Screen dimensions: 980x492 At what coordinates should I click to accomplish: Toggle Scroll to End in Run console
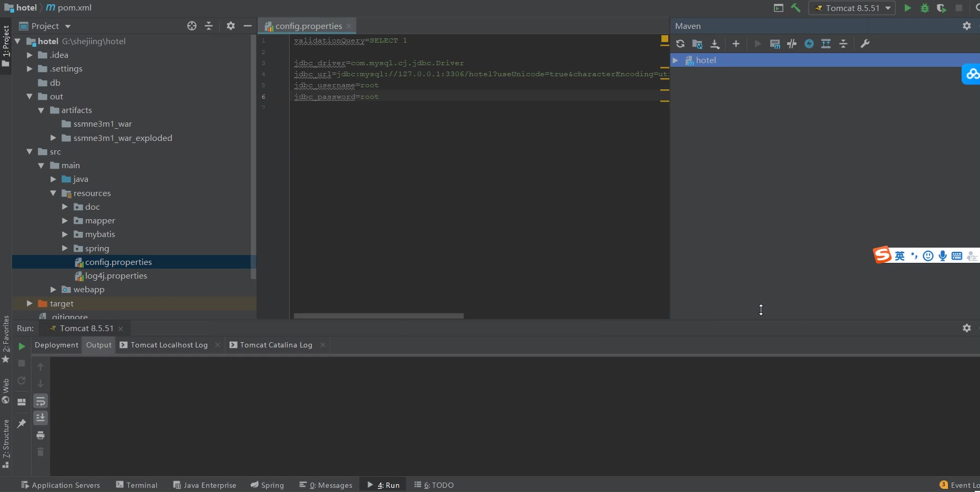click(40, 418)
